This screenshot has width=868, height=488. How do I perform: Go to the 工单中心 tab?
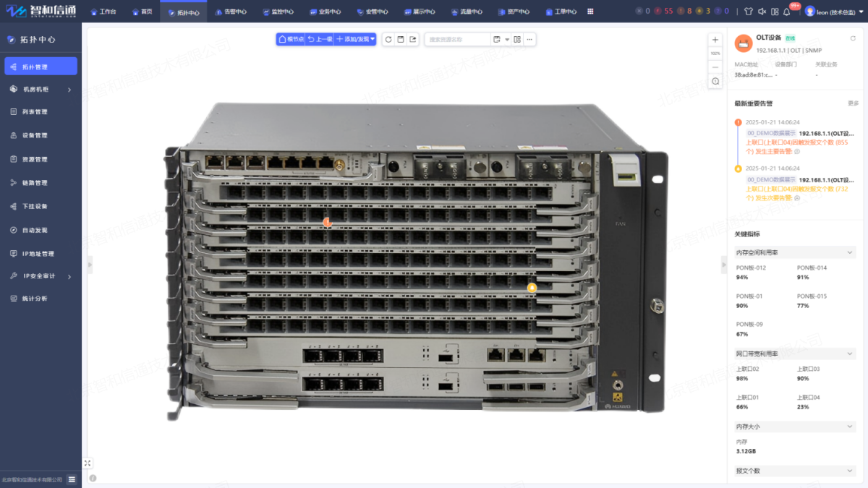(x=561, y=12)
